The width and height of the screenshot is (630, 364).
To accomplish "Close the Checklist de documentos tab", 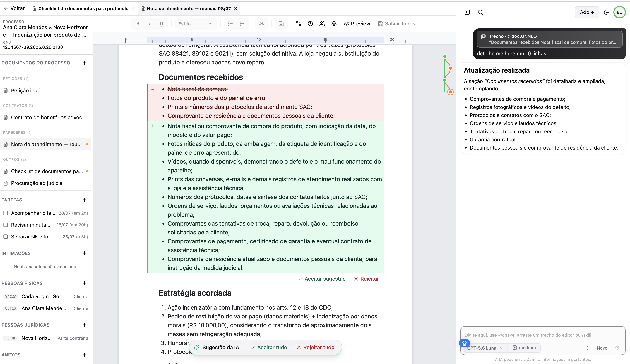I will pos(133,8).
